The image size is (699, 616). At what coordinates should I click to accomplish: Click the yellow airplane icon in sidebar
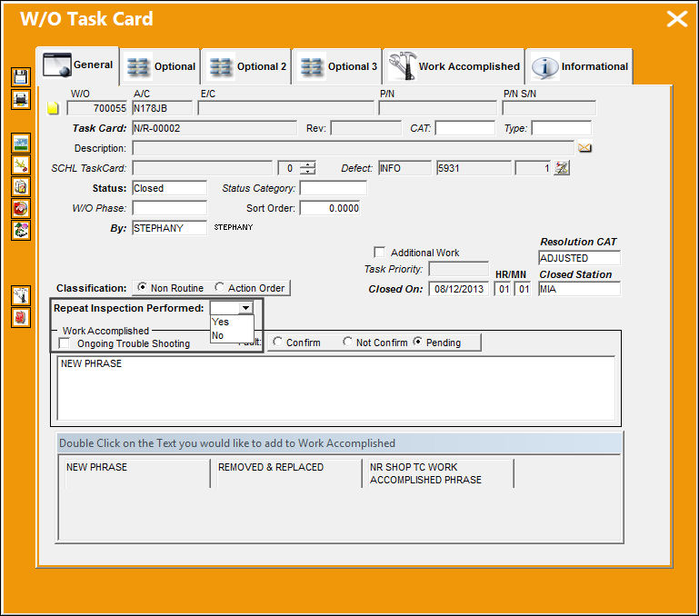coord(21,165)
